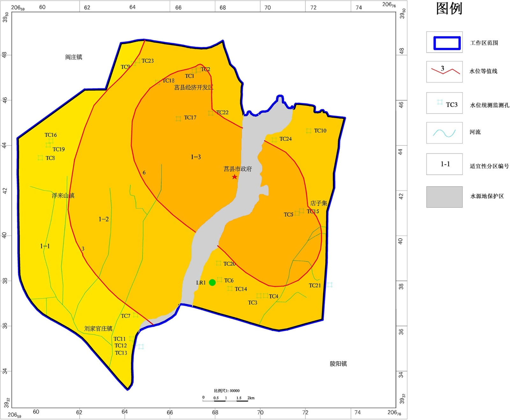
Task: Click the red star at 莒县市政府
Action: click(x=235, y=177)
